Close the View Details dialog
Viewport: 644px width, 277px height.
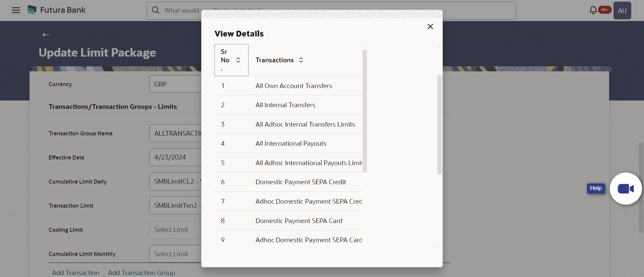click(430, 26)
